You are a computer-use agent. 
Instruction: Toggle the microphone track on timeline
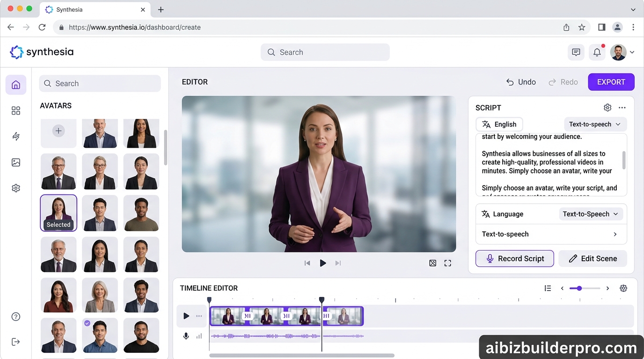click(186, 336)
